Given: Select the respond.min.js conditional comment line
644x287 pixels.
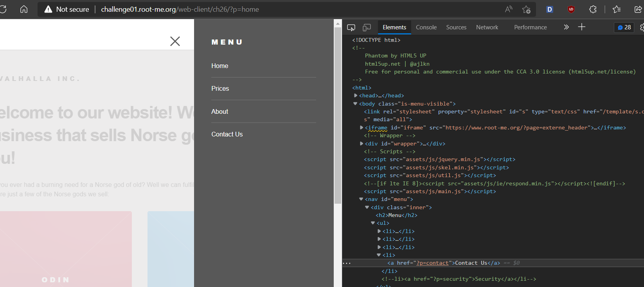Looking at the screenshot, I should 495,183.
